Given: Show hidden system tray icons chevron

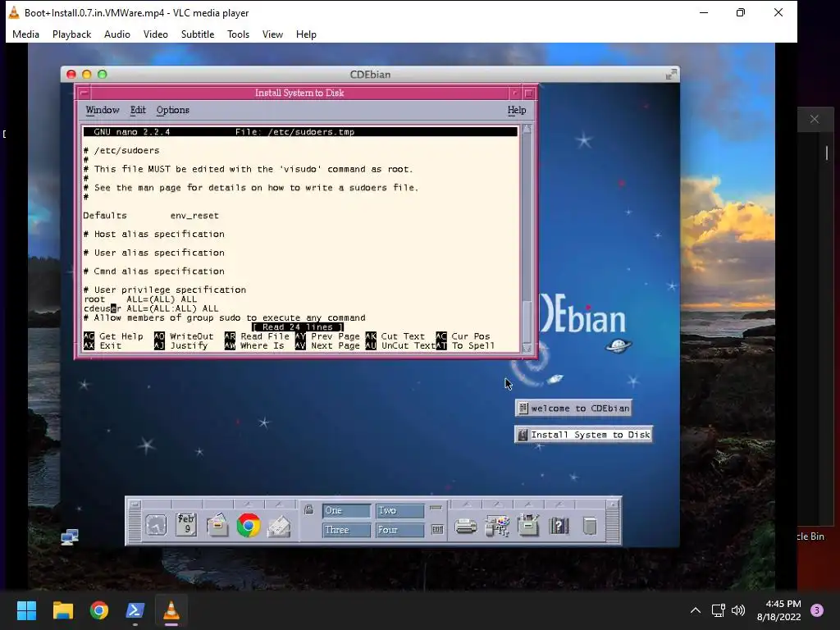Looking at the screenshot, I should coord(696,610).
